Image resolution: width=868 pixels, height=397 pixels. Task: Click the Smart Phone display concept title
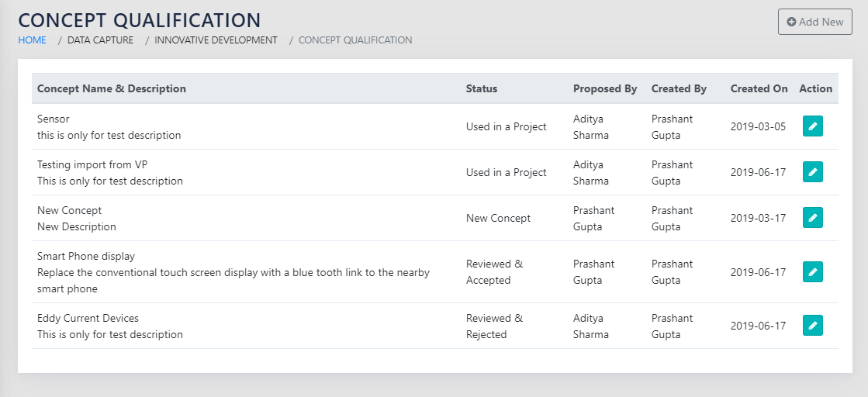click(x=86, y=256)
